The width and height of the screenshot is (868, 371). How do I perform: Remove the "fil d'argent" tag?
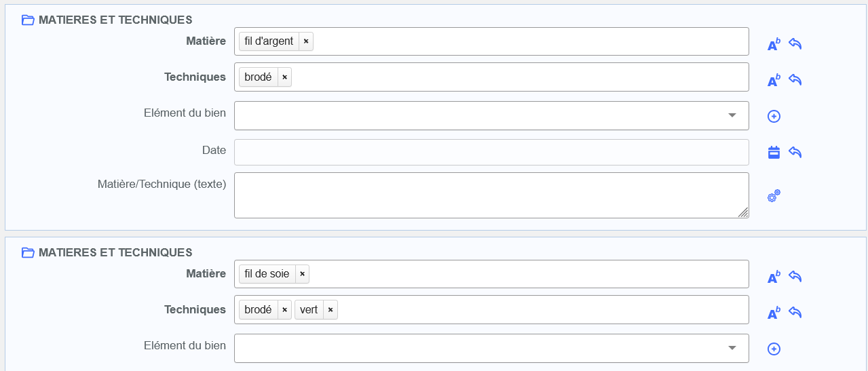click(x=306, y=41)
